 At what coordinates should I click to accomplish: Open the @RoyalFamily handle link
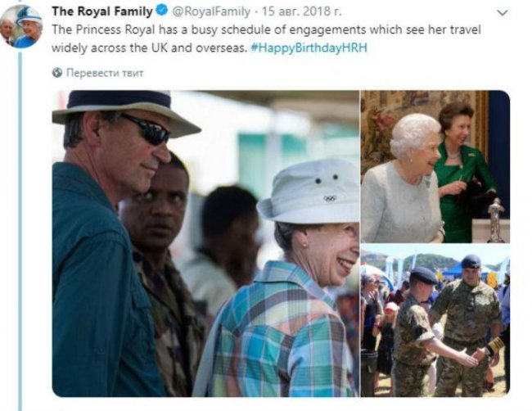tap(211, 11)
